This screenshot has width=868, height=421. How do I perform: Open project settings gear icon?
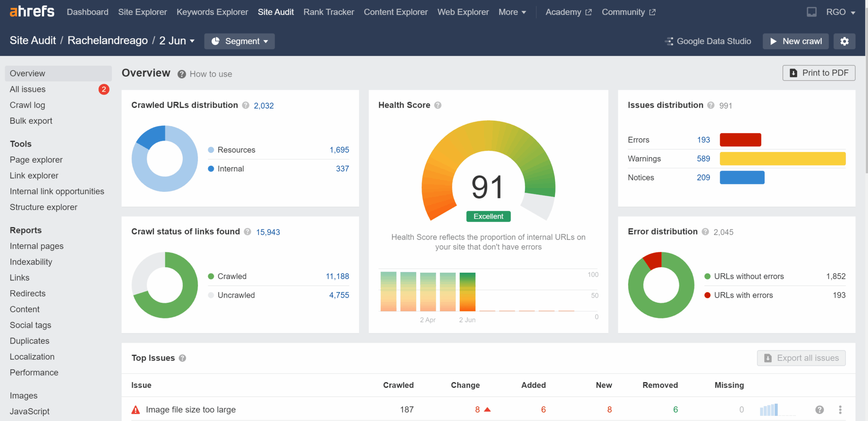[x=844, y=41]
